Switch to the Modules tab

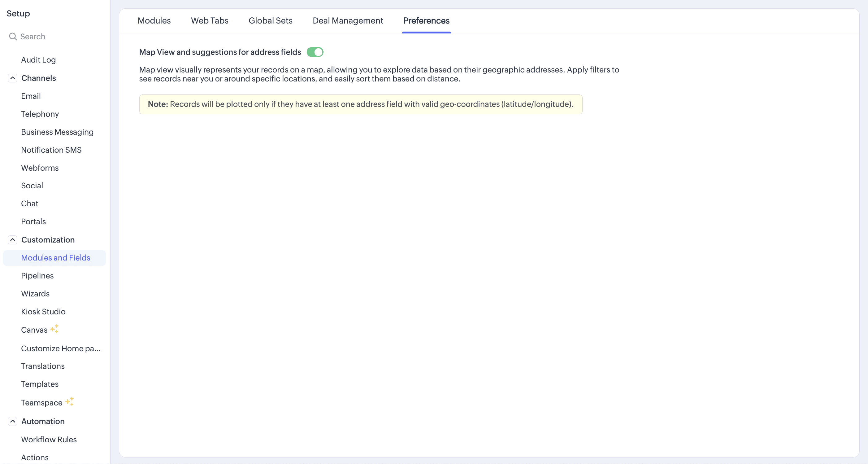click(154, 21)
